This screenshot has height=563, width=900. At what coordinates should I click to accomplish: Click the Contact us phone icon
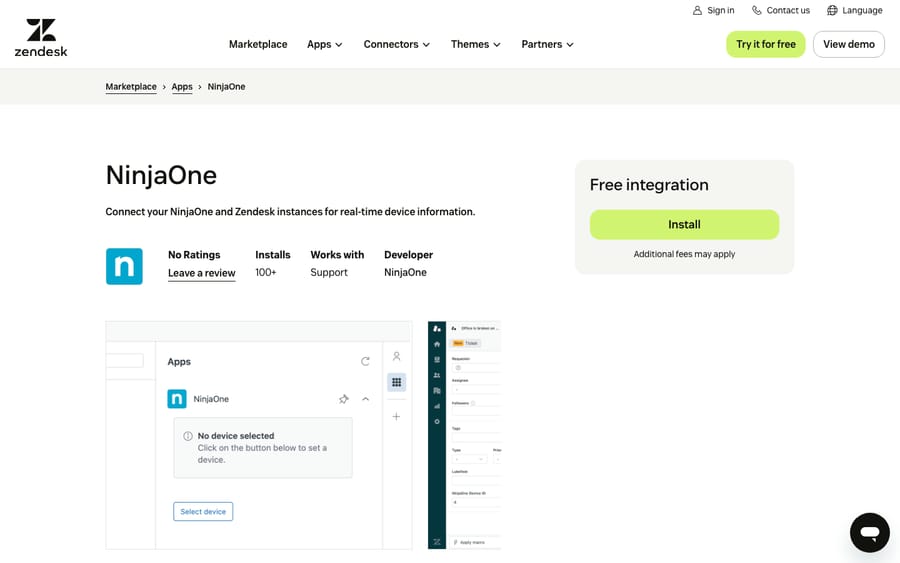click(x=757, y=10)
